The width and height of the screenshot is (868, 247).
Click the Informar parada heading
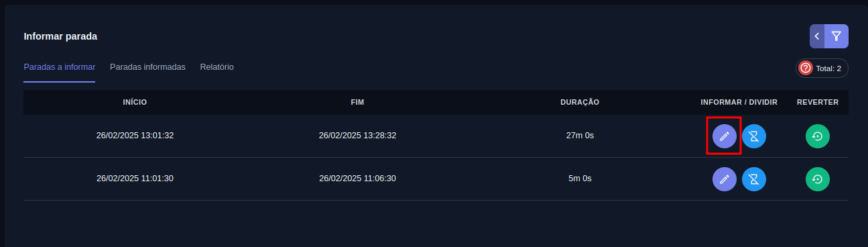click(60, 36)
